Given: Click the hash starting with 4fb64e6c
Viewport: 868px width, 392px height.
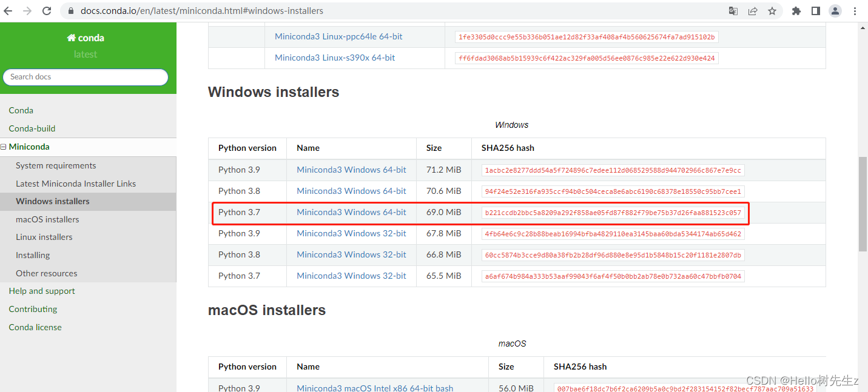Looking at the screenshot, I should point(613,234).
